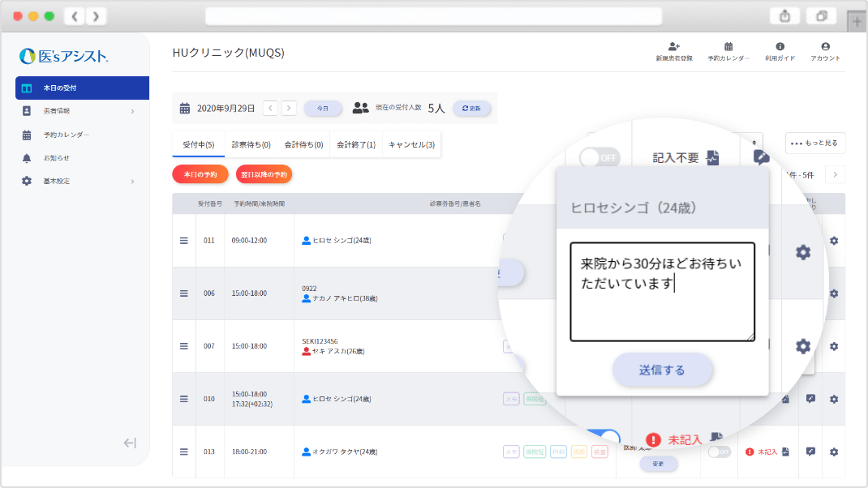This screenshot has height=488, width=868.
Task: Toggle the magnified OFF switch
Action: point(599,157)
